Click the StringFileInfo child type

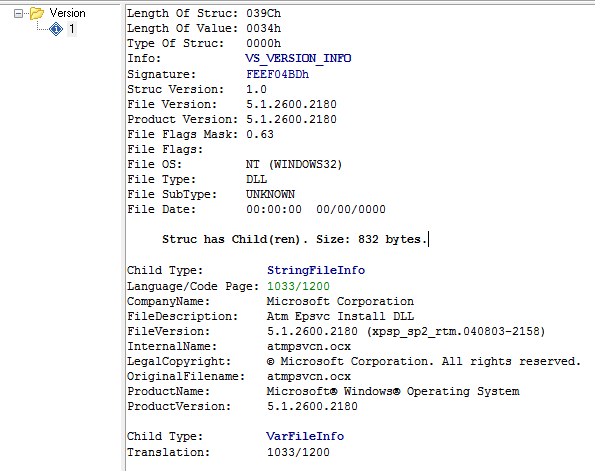pos(316,270)
